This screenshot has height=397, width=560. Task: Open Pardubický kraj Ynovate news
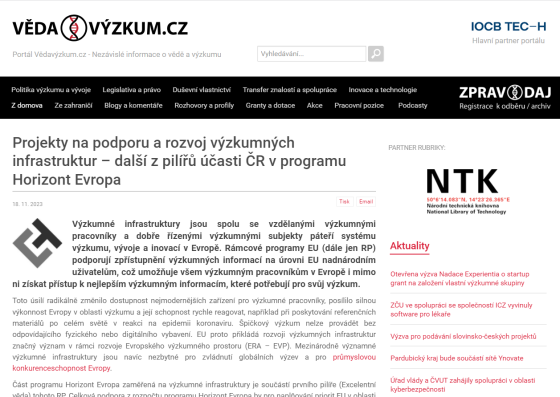pos(456,358)
